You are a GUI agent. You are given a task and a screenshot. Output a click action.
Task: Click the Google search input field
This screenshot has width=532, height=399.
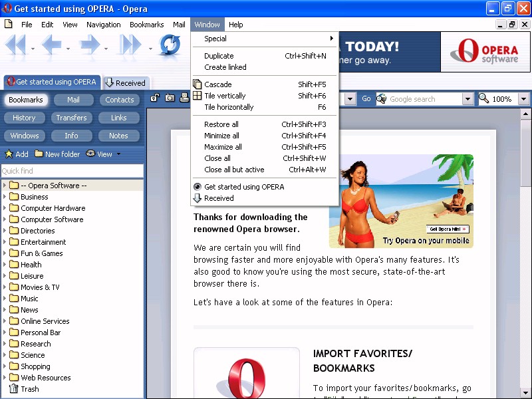tap(424, 99)
